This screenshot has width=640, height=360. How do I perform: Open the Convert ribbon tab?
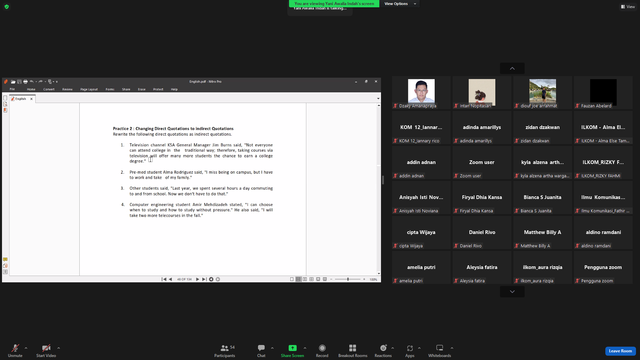tap(49, 89)
